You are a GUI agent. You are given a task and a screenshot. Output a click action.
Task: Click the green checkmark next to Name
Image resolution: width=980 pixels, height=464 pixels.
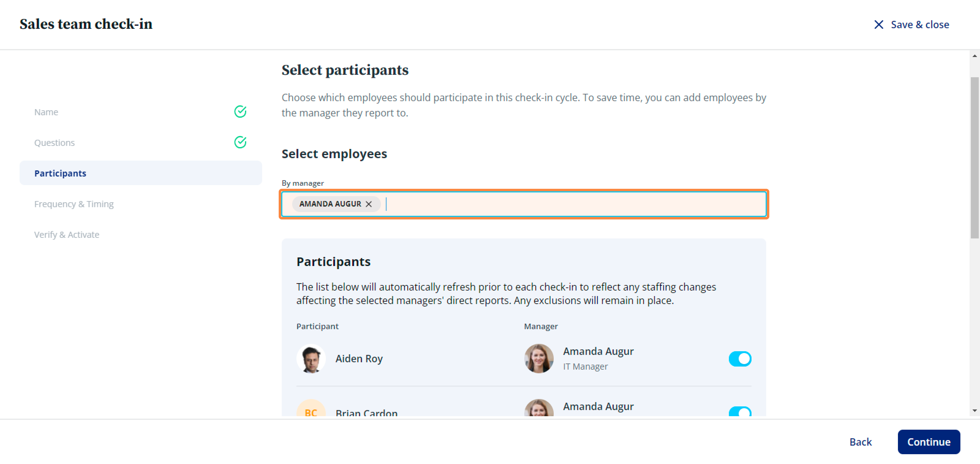[240, 112]
